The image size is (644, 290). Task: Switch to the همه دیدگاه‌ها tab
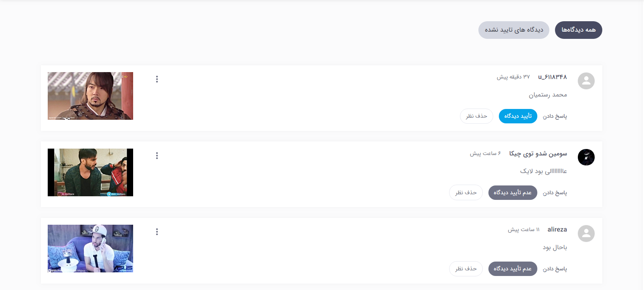578,30
